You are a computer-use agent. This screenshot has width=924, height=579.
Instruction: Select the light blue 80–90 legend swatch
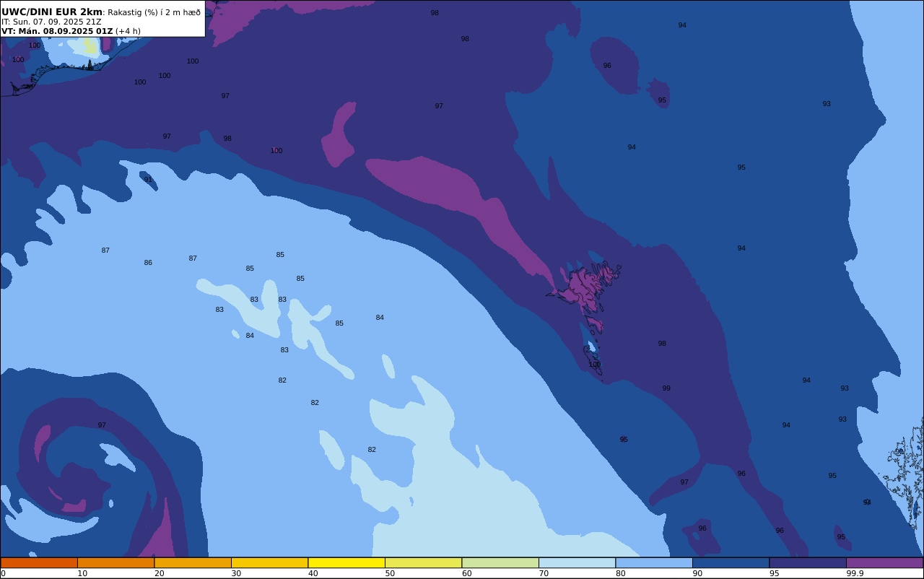654,562
